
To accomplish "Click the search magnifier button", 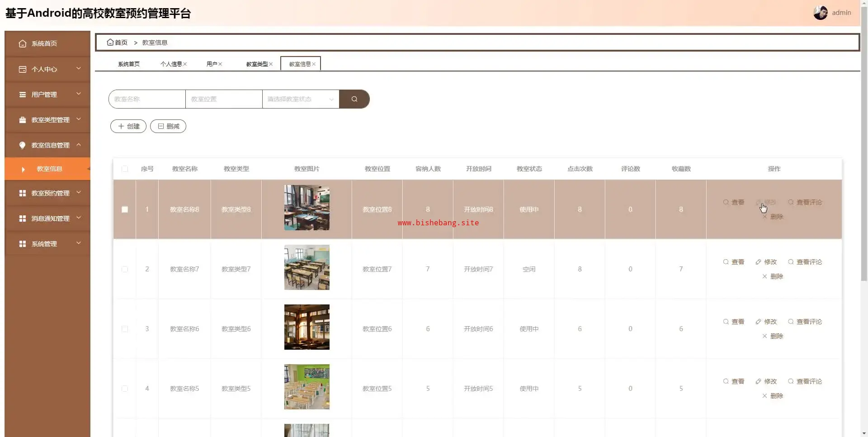I will point(354,99).
